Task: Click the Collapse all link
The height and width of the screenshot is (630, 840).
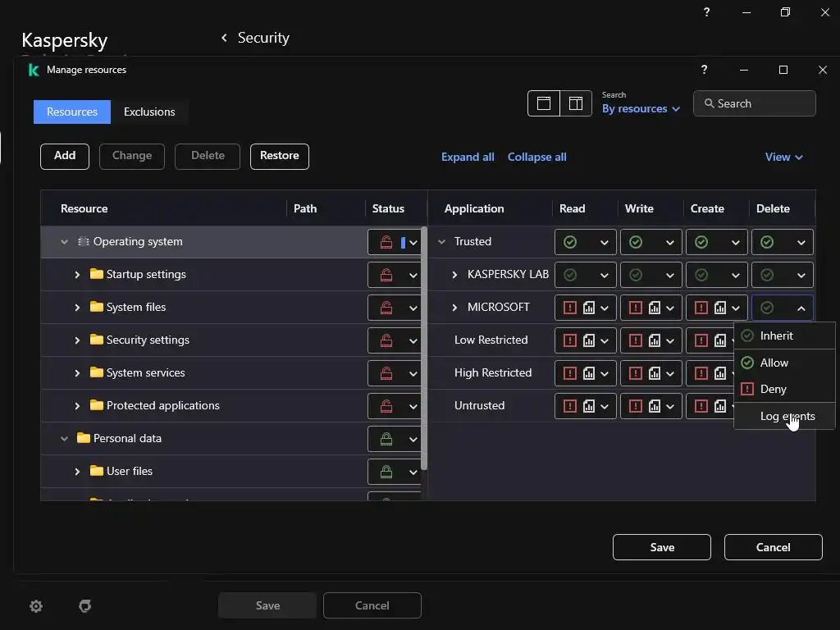Action: coord(536,157)
